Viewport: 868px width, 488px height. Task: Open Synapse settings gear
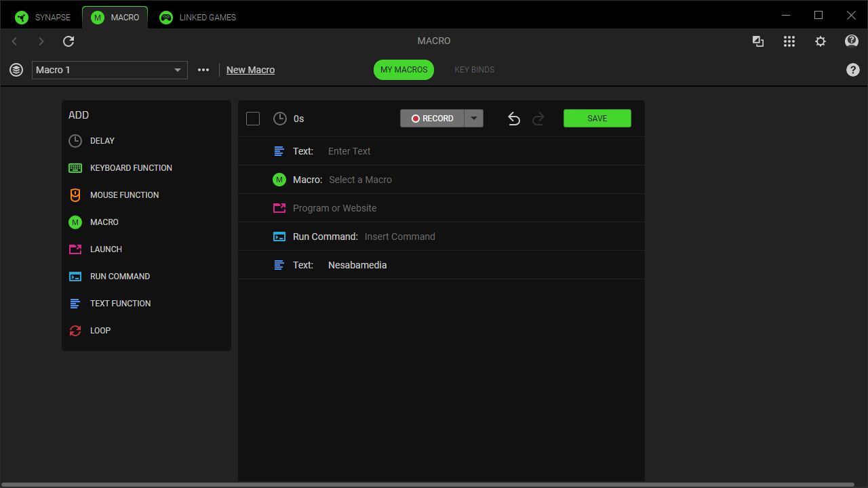[x=820, y=41]
